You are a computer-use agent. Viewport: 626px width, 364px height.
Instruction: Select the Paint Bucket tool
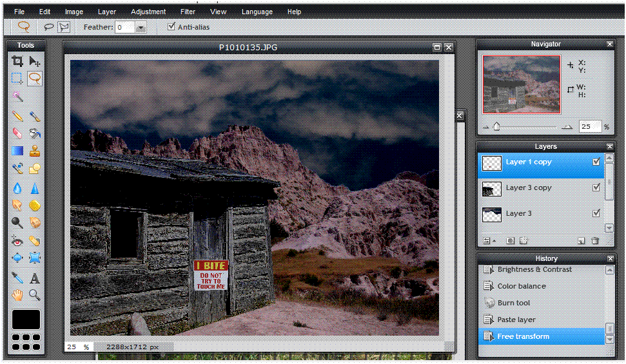[35, 134]
